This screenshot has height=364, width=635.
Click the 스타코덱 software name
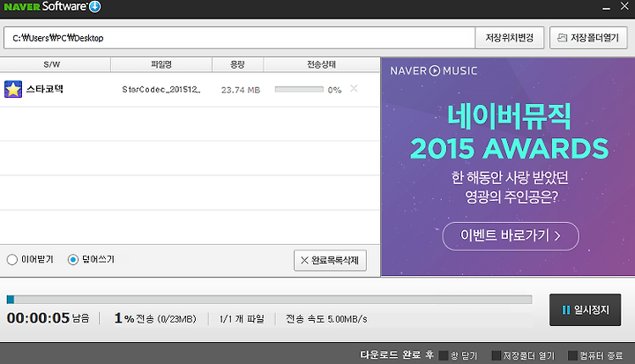coord(45,89)
